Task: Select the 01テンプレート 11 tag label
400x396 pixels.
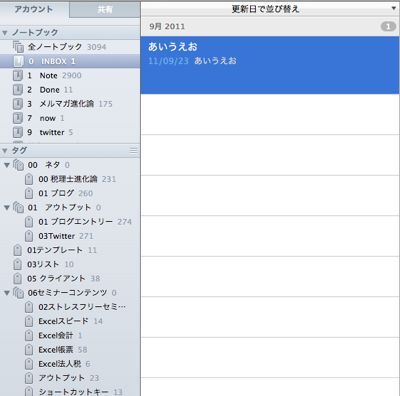Action: 62,250
